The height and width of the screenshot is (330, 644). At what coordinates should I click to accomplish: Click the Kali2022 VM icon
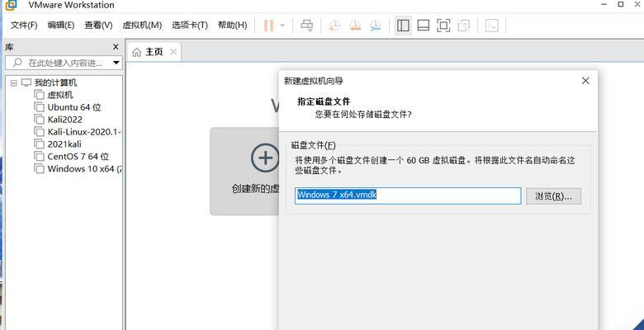[39, 120]
